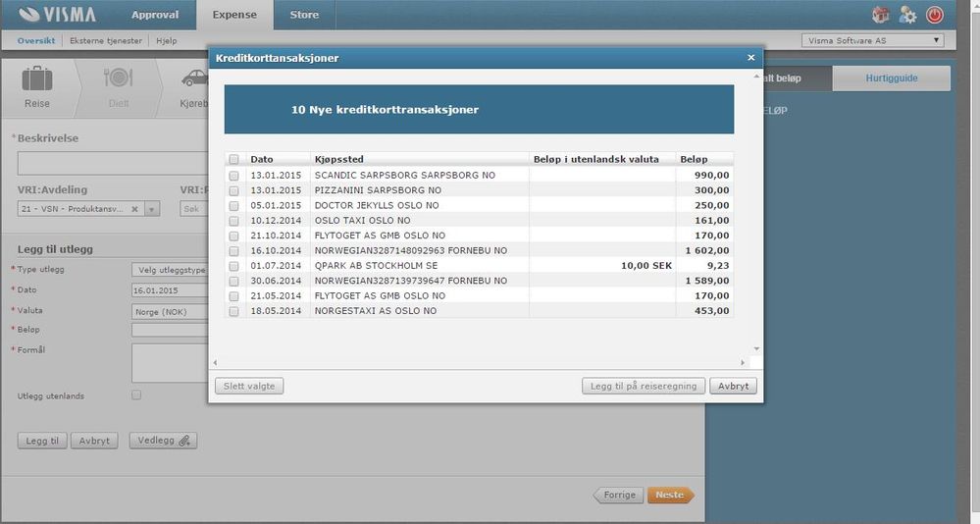Viewport: 980px width, 524px height.
Task: Select the Diett plate and cutlery icon
Action: (118, 79)
